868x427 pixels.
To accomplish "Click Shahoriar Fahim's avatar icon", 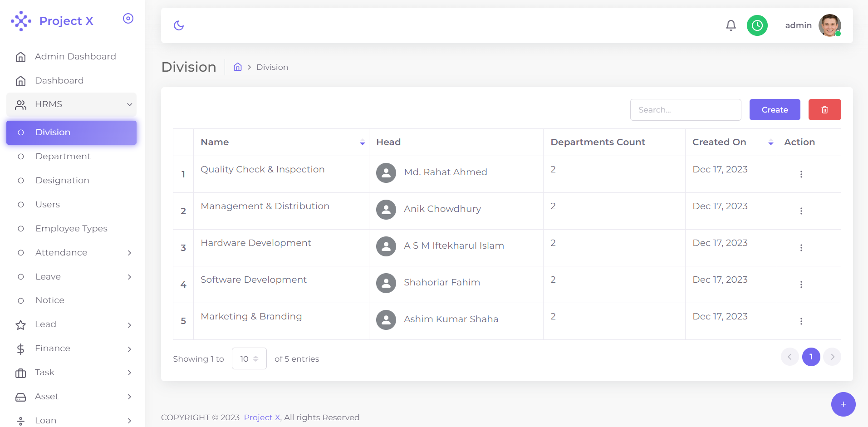I will 386,283.
